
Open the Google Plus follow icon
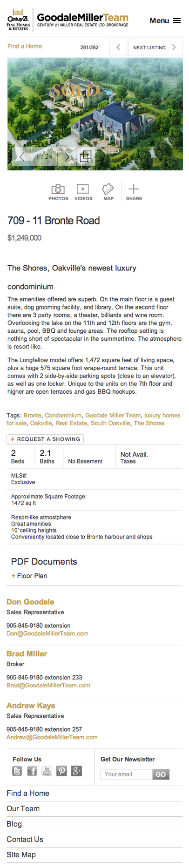(77, 771)
